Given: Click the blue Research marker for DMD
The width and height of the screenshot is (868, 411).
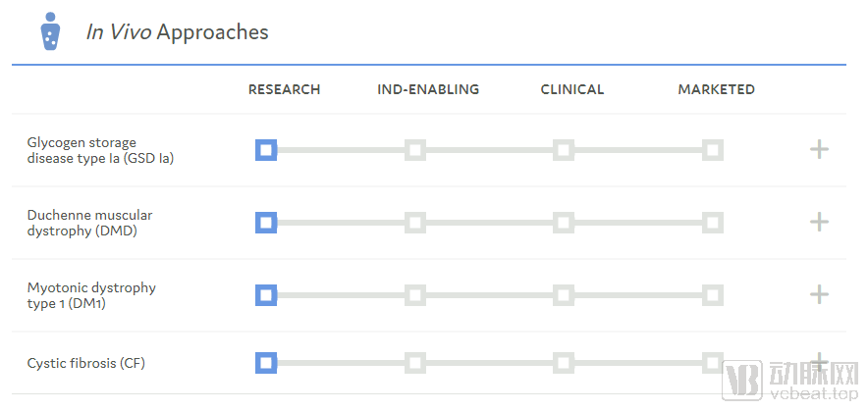Looking at the screenshot, I should pyautogui.click(x=266, y=223).
